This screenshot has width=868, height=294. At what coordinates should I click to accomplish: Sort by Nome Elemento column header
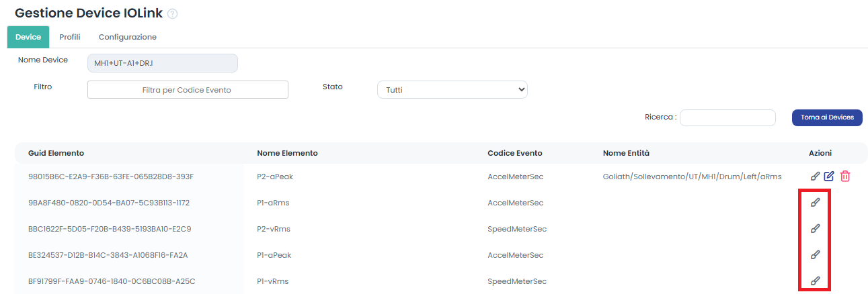[287, 153]
